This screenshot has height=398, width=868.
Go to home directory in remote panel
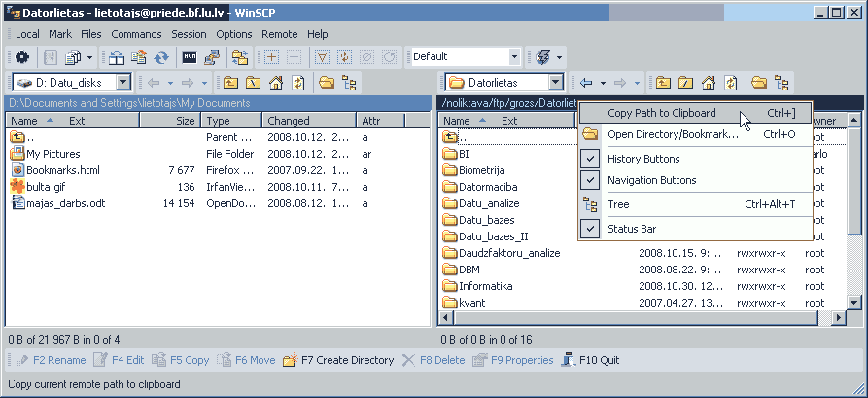coord(709,83)
